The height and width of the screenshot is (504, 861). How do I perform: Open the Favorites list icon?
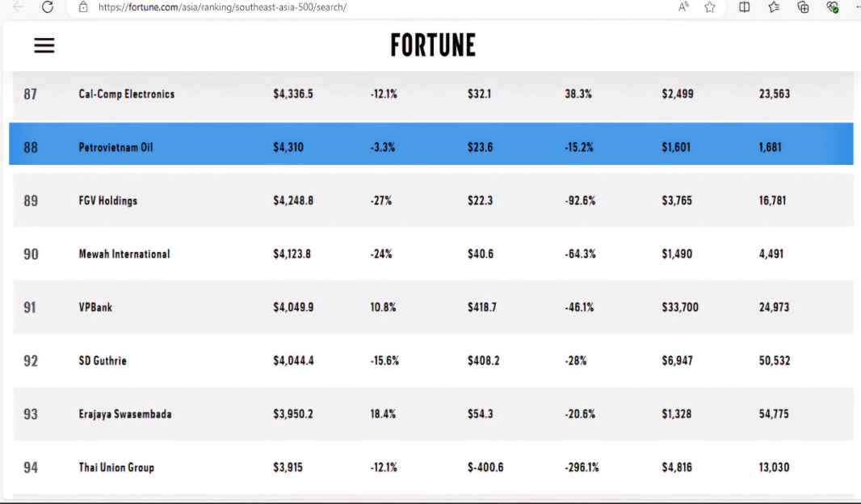pos(774,7)
